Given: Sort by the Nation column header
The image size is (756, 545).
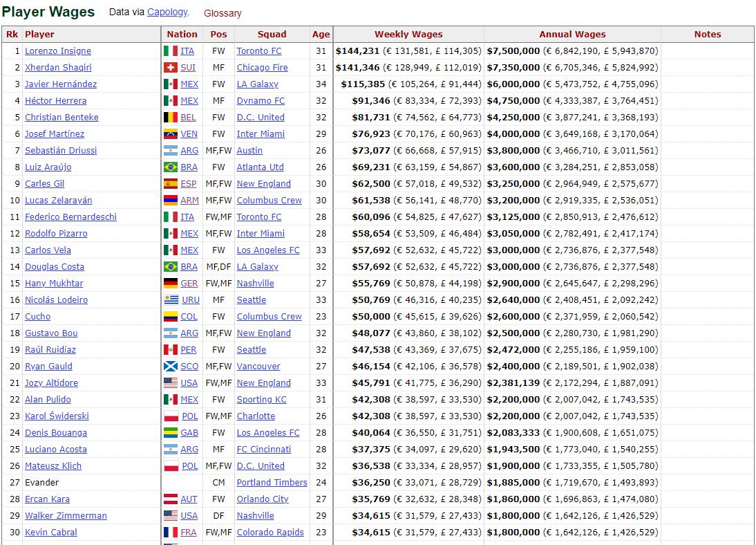Looking at the screenshot, I should click(182, 34).
